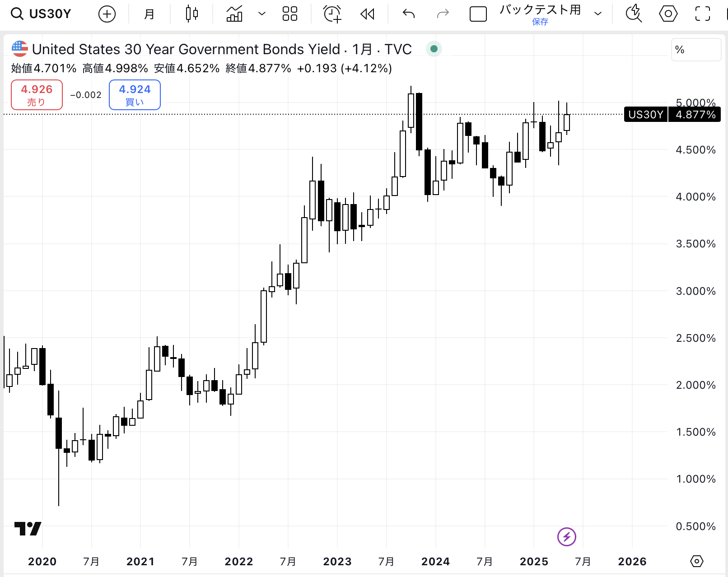This screenshot has height=577, width=728.
Task: Expand the indicators favorites chevron
Action: point(261,14)
